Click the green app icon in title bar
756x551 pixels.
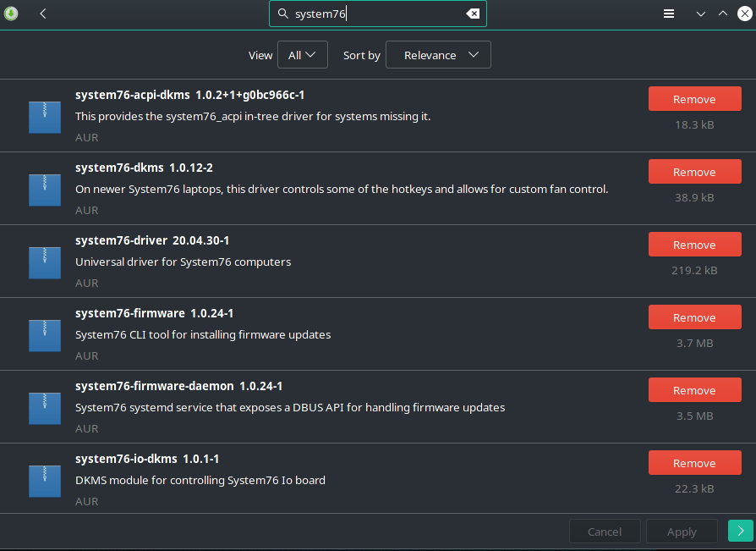tap(11, 14)
